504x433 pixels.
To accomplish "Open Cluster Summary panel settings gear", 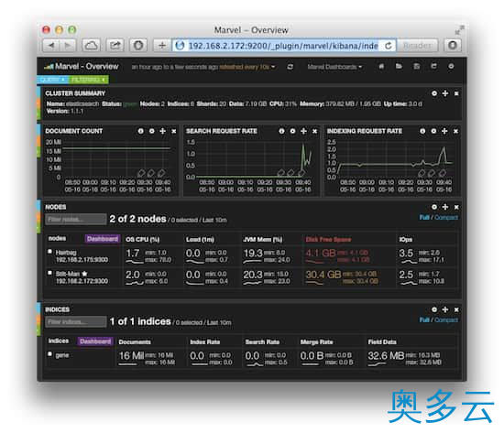I will (x=434, y=93).
